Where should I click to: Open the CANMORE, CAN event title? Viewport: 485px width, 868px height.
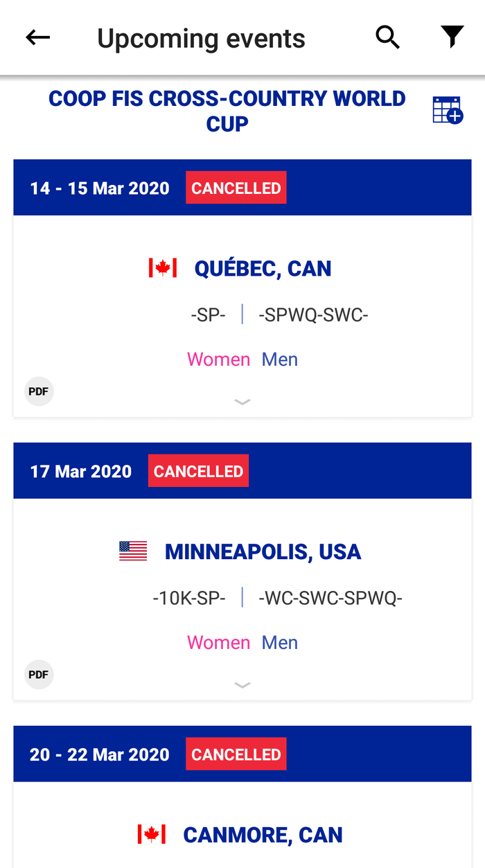click(x=263, y=835)
